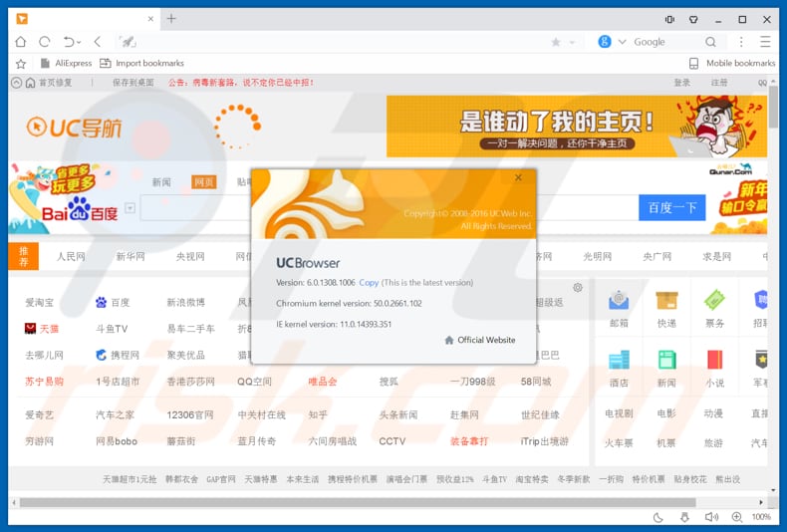This screenshot has width=787, height=532.
Task: Toggle night mode moon icon in status bar
Action: point(658,517)
